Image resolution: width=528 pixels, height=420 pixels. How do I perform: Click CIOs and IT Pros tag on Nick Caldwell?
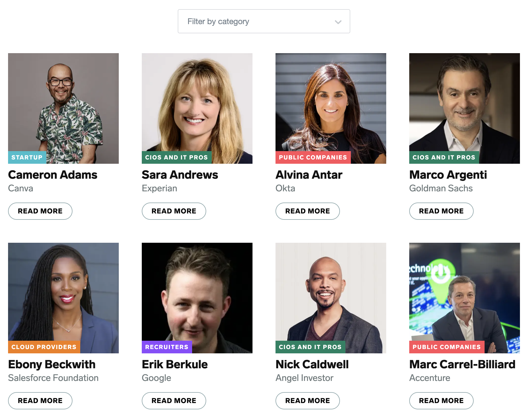pos(310,347)
